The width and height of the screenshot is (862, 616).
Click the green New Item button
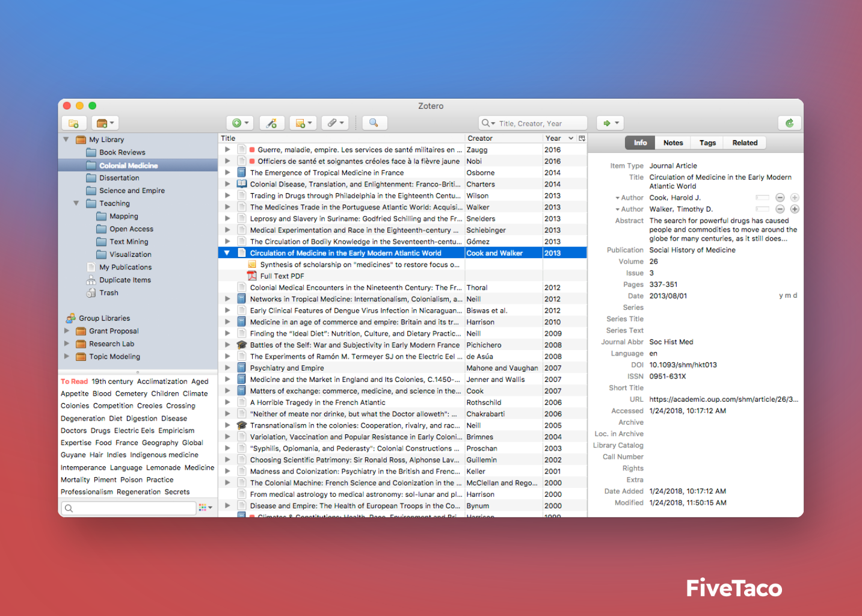pos(240,123)
